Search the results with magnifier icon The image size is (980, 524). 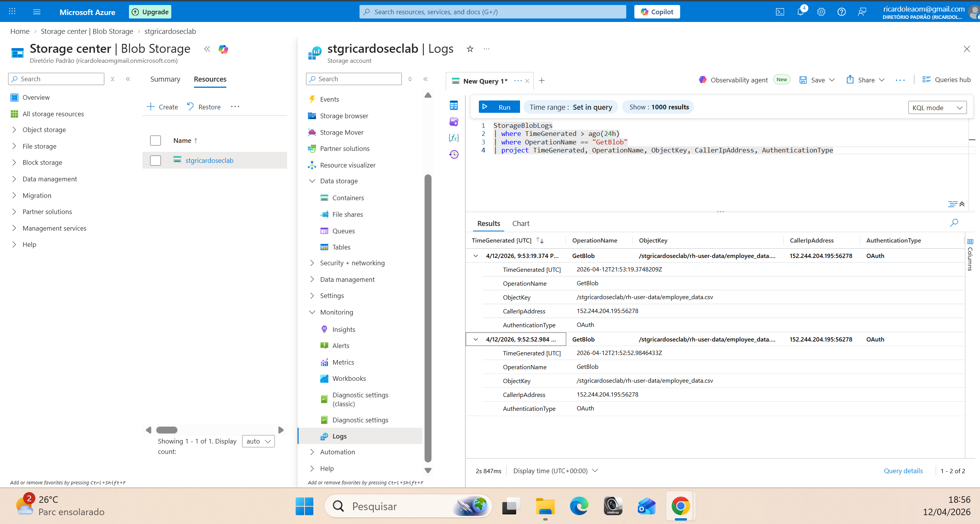click(x=954, y=223)
